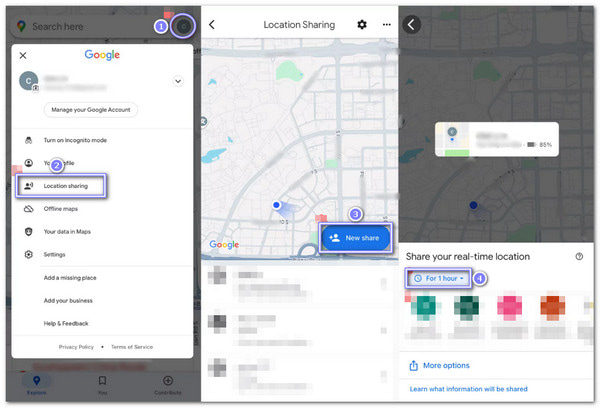Switch to the Explore tab
Viewport: 600px width, 408px height.
click(x=36, y=385)
